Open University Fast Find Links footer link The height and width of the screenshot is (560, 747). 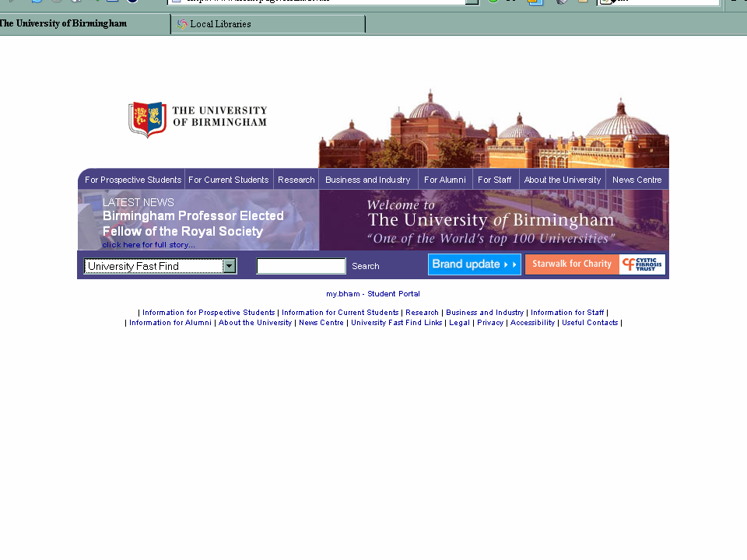click(396, 322)
